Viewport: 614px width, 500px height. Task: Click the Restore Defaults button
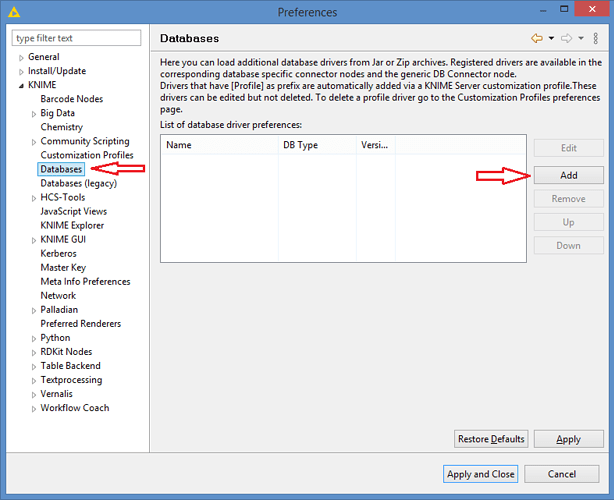(x=491, y=439)
